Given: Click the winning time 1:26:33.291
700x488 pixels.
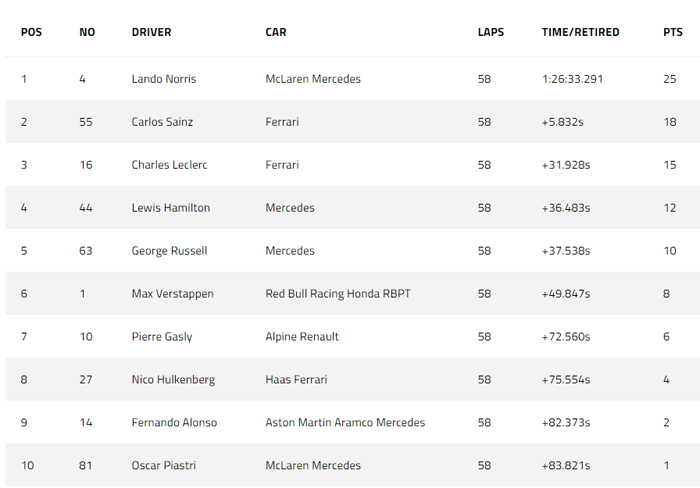Looking at the screenshot, I should pos(573,79).
